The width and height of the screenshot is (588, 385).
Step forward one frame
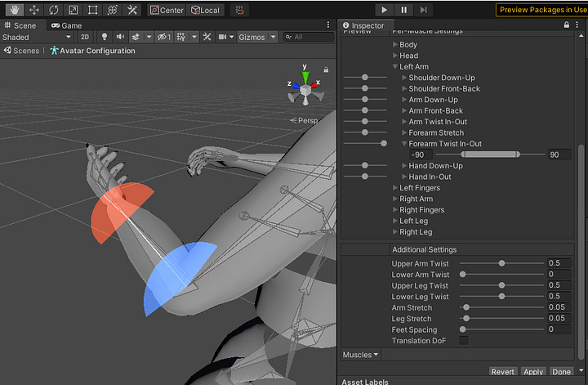423,10
